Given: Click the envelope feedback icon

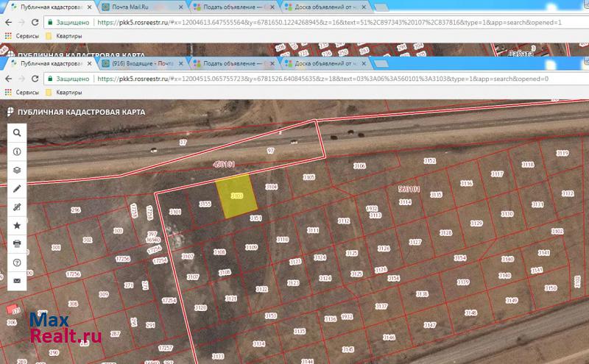Looking at the screenshot, I should pos(17,280).
